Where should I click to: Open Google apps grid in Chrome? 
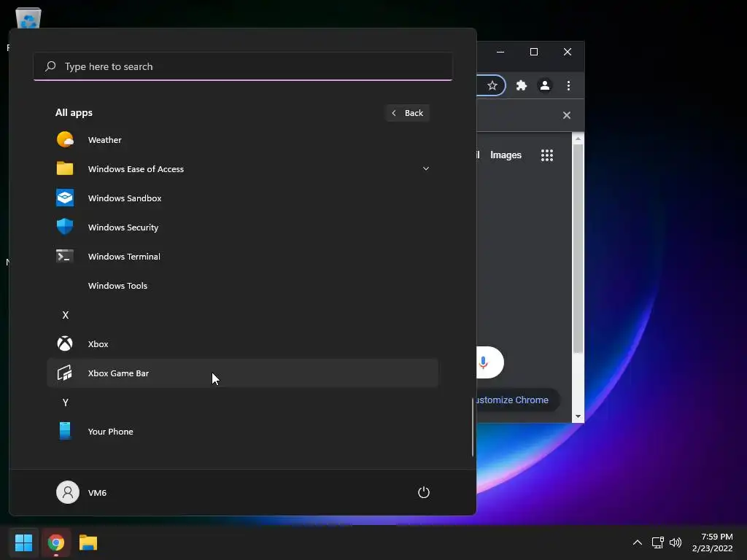(x=547, y=155)
